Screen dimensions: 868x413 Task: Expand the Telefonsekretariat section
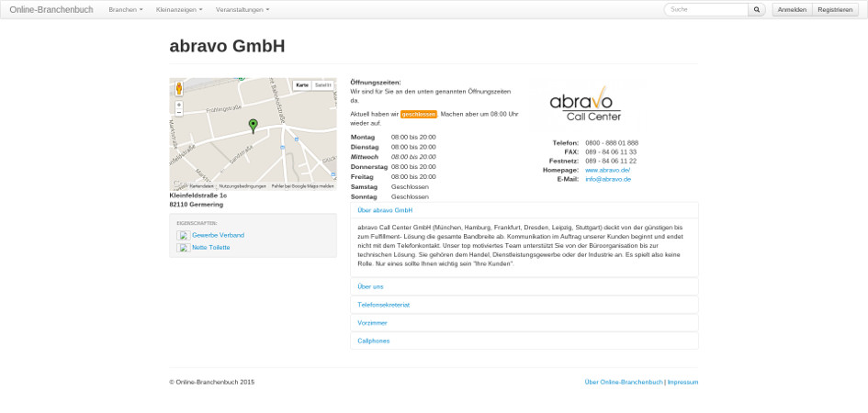[384, 306]
